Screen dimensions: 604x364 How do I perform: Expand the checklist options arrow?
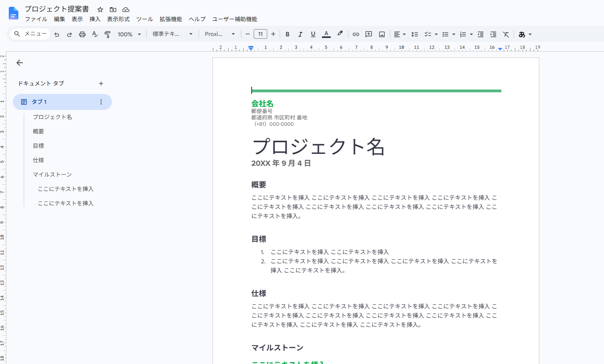tap(436, 34)
